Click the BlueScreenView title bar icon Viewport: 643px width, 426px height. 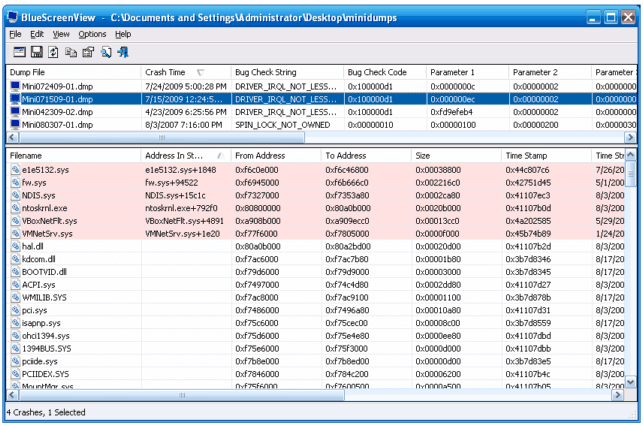[x=13, y=17]
